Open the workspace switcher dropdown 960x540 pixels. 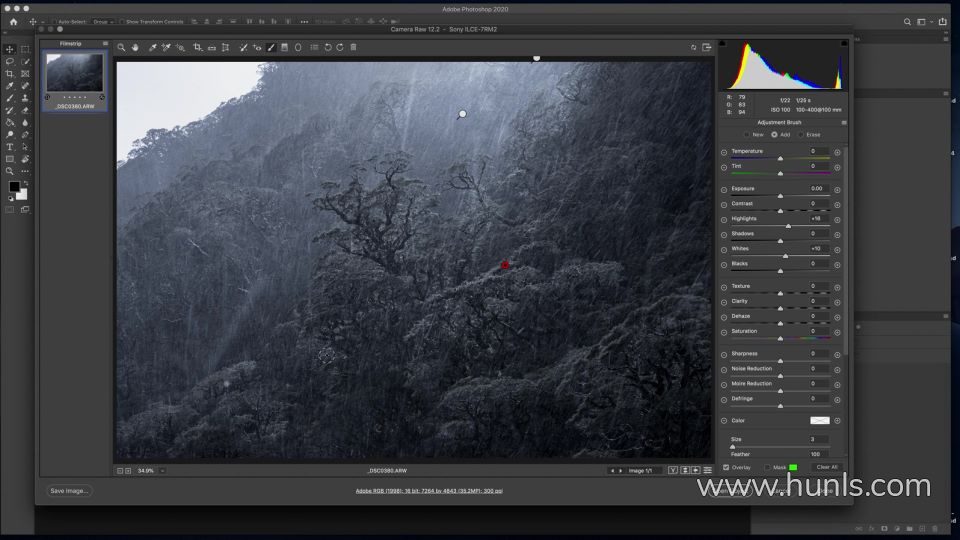pyautogui.click(x=923, y=21)
